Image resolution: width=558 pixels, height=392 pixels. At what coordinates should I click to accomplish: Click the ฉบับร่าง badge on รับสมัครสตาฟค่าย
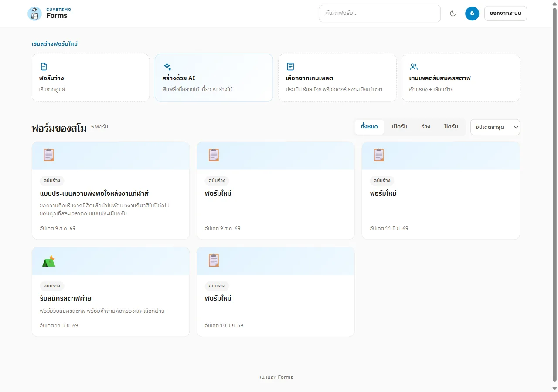click(x=52, y=286)
